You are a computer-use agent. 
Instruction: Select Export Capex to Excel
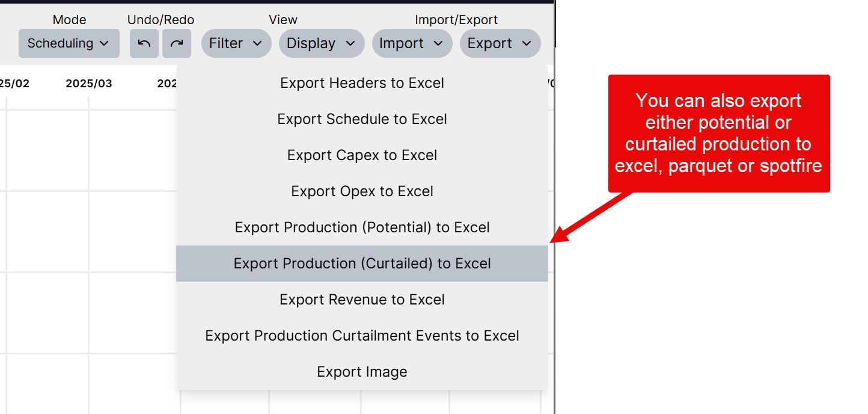362,155
